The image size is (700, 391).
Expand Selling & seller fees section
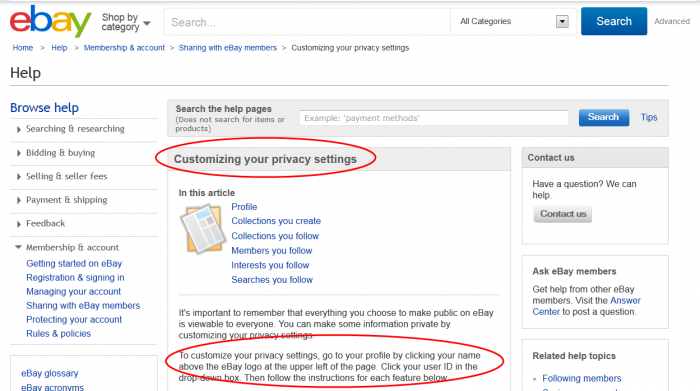pyautogui.click(x=67, y=176)
